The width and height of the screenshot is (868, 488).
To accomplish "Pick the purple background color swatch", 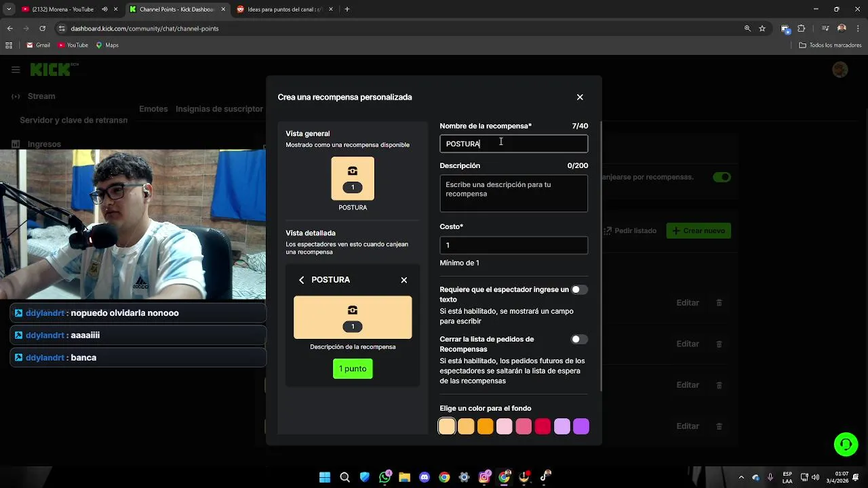I will tap(581, 426).
